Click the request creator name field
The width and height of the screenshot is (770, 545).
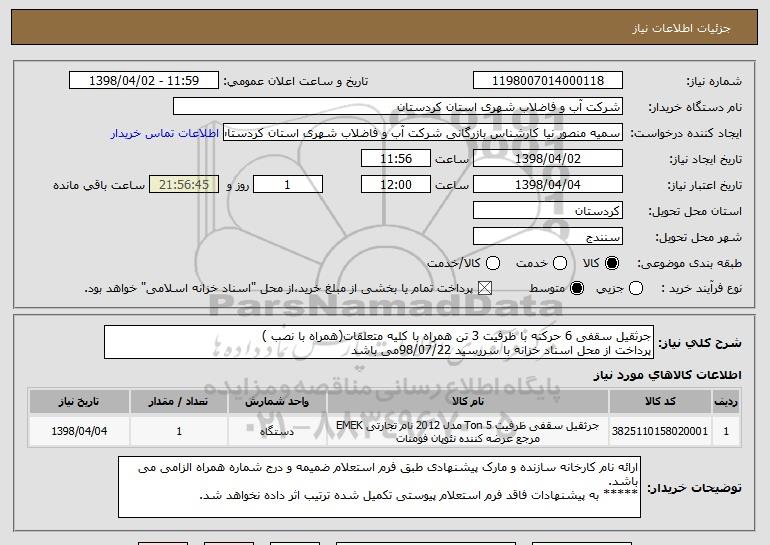(x=423, y=133)
